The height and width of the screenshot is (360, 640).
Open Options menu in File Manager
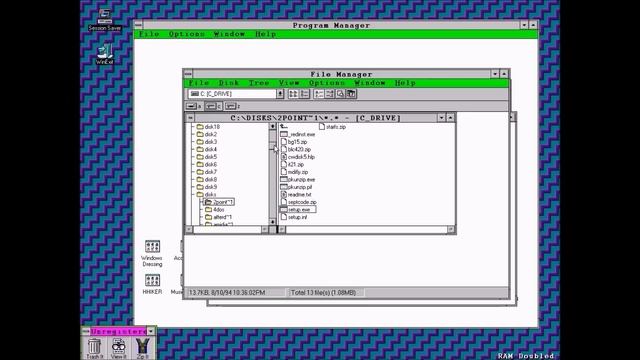point(327,83)
